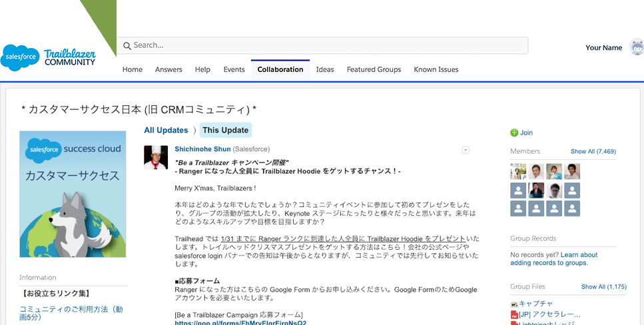
Task: Open the first member photo in Members
Action: [518, 171]
